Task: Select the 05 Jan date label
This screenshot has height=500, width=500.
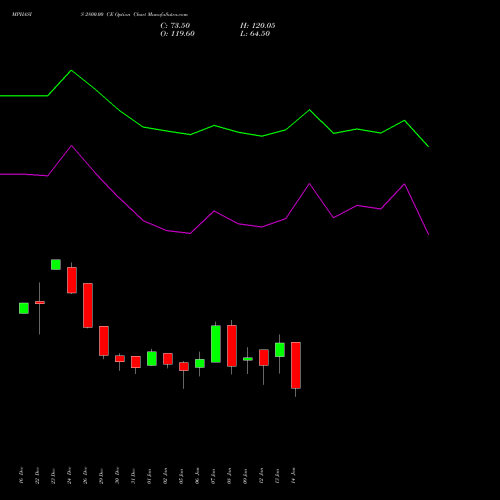Action: click(x=181, y=476)
